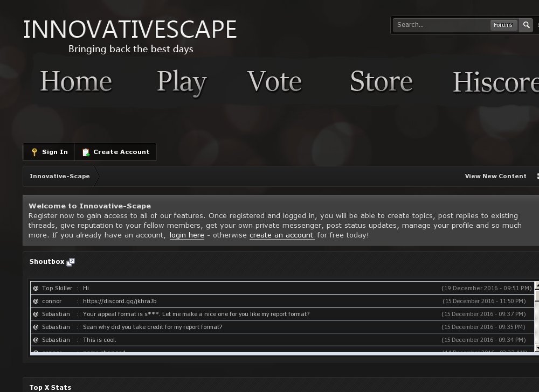Follow the 'create an account' link
This screenshot has width=539, height=392.
coord(281,235)
